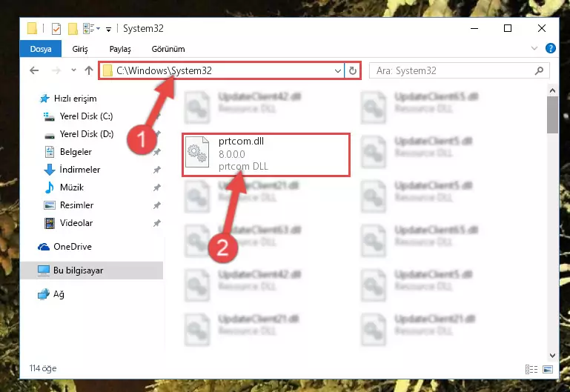Click the pin icon beside Belgeler
This screenshot has height=392, width=570.
156,152
